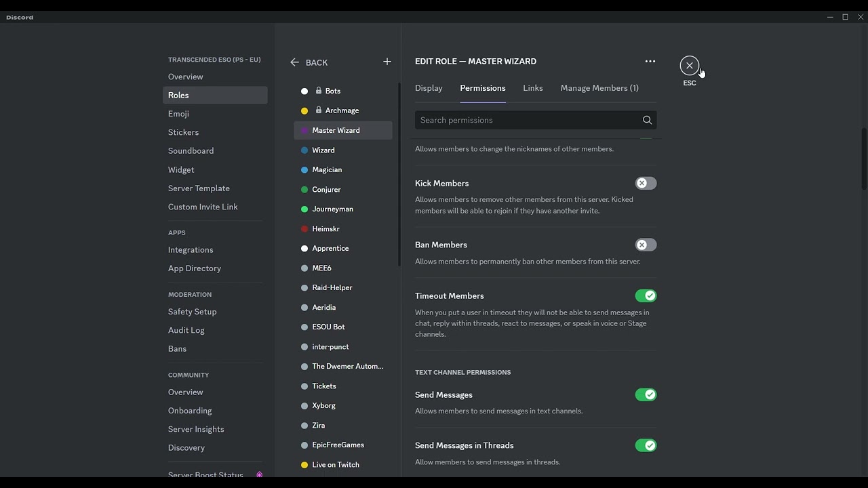868x488 pixels.
Task: Open the Discovery settings
Action: [215, 447]
